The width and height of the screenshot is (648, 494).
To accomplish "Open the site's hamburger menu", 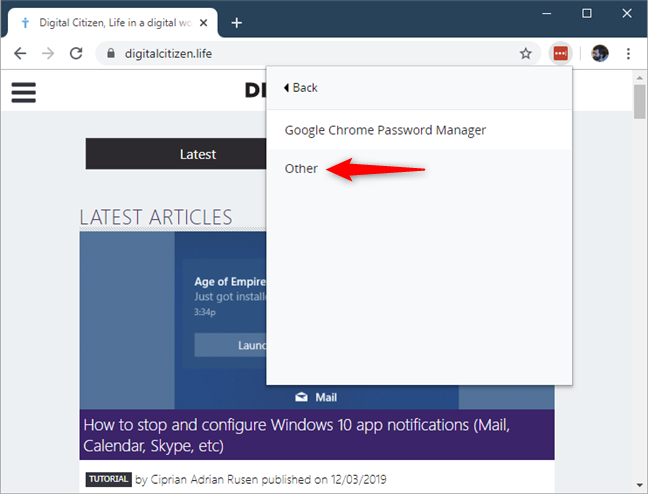I will (x=24, y=92).
